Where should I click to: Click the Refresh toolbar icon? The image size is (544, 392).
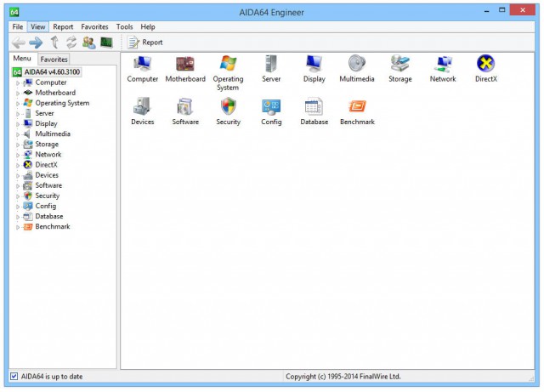pos(71,43)
